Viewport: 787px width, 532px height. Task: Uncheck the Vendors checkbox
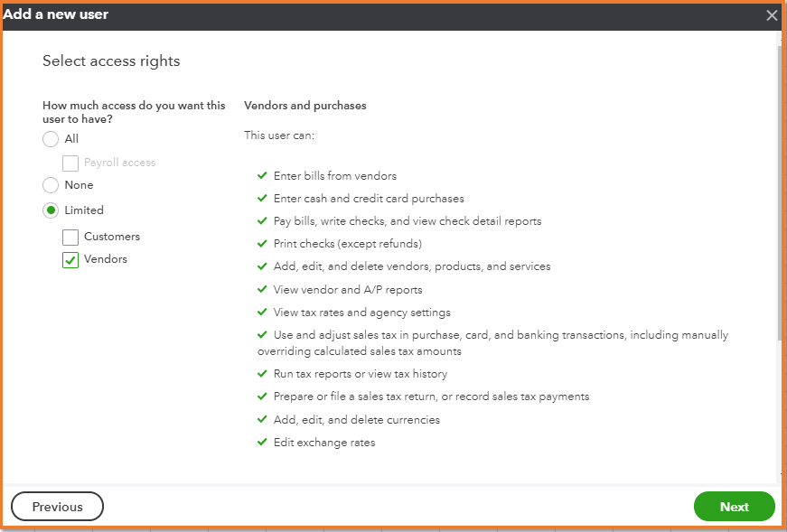70,260
